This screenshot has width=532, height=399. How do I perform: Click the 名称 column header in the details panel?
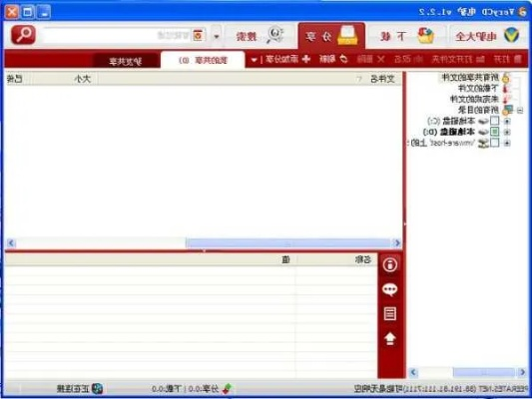(x=337, y=259)
